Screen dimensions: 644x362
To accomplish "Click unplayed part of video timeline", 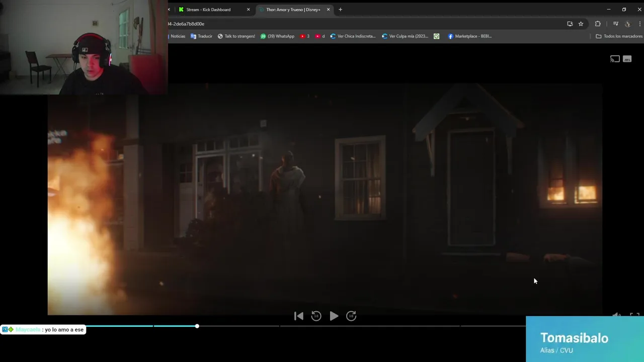I will point(362,326).
